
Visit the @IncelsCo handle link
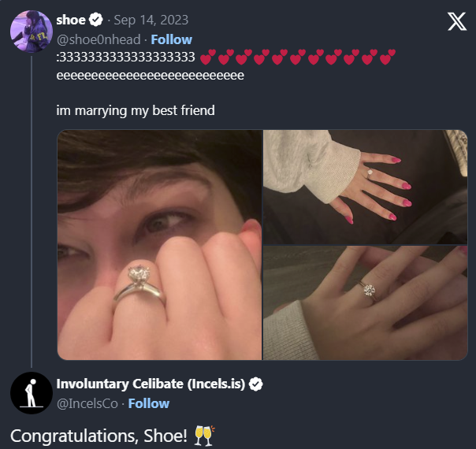tap(87, 403)
